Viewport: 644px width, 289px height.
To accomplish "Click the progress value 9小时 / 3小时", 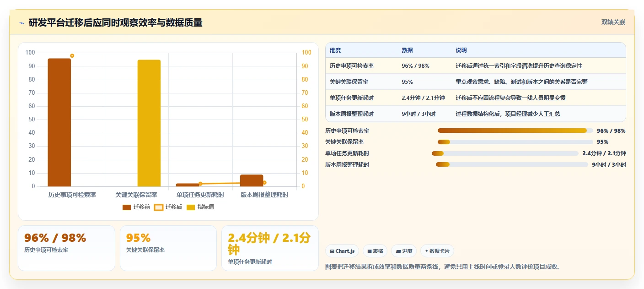I will 609,165.
